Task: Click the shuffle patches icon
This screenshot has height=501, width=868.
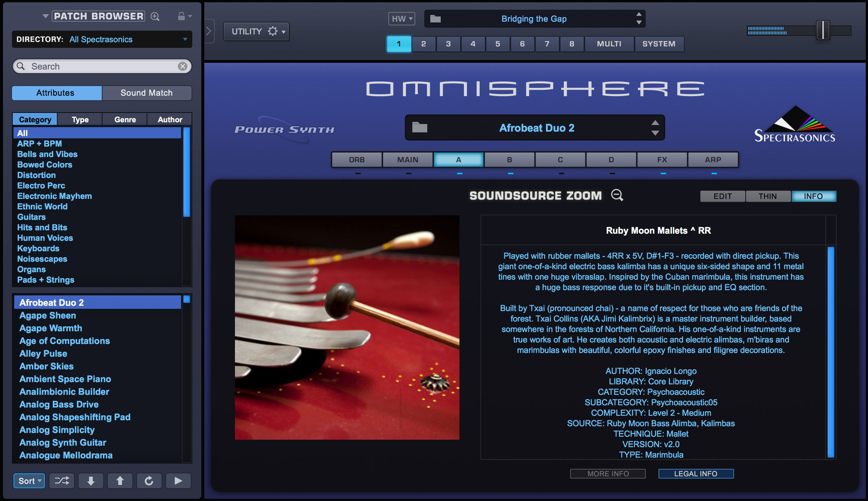Action: pos(62,481)
